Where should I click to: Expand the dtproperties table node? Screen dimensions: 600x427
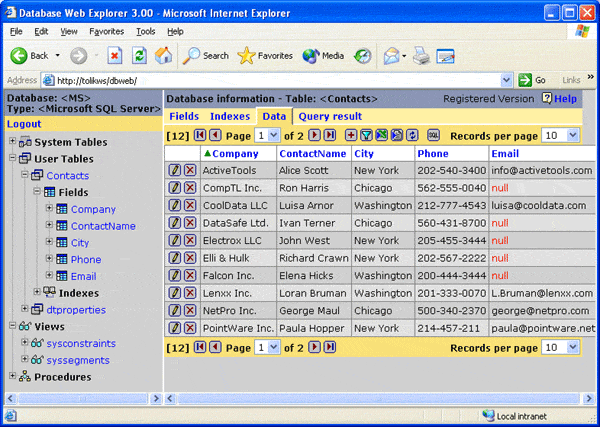(25, 308)
